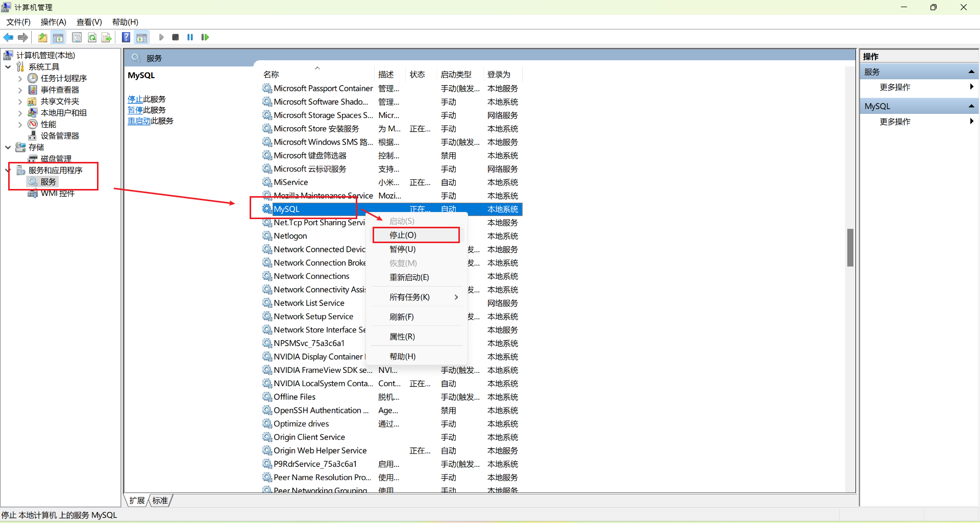Viewport: 980px width, 523px height.
Task: Select the 共享文件夹 tree icon
Action: point(33,101)
